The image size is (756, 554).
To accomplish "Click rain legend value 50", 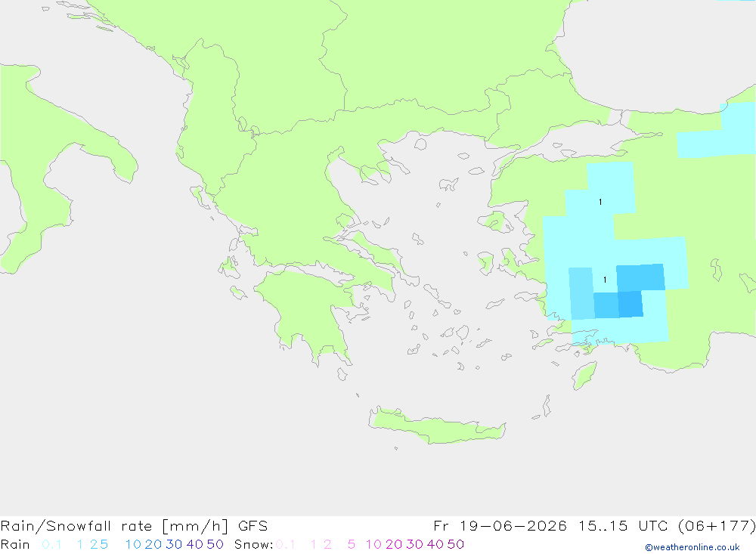I will coord(215,544).
